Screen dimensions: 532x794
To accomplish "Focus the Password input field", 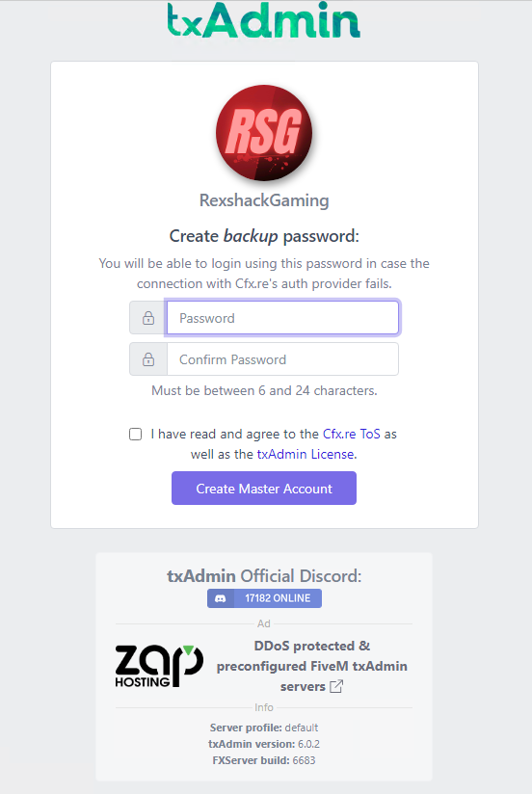I will tap(282, 318).
